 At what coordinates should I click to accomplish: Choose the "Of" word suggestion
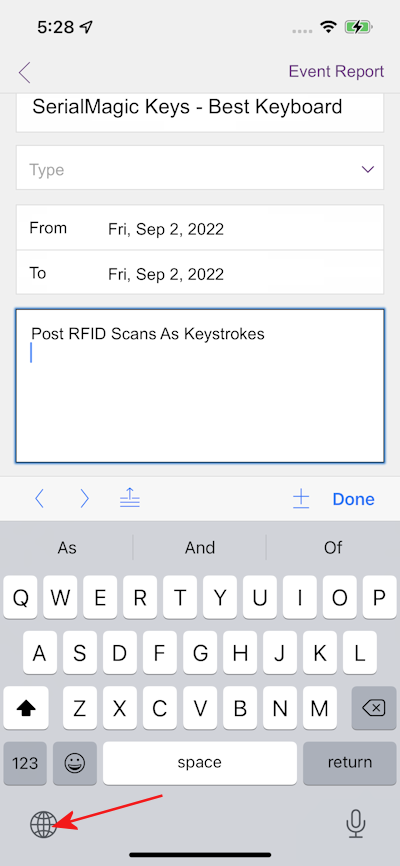pos(333,548)
